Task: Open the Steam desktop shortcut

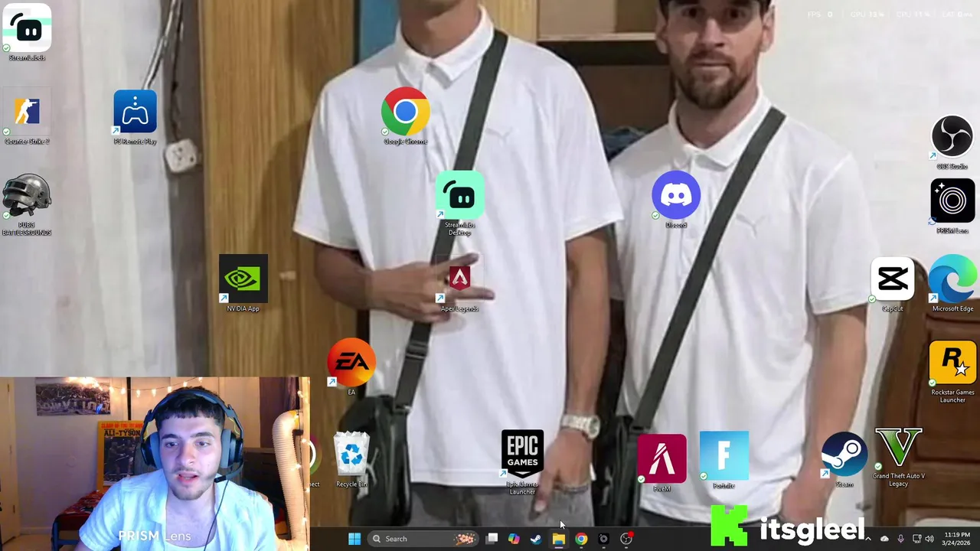Action: [x=844, y=459]
